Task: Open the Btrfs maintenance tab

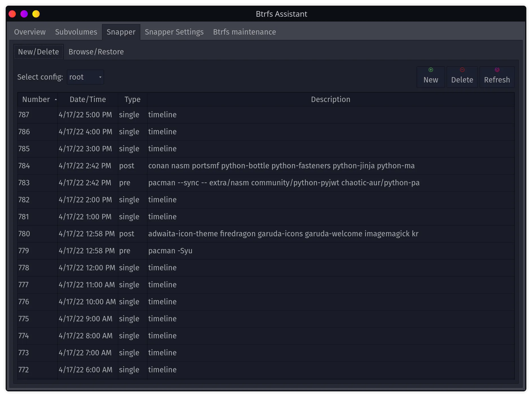Action: [244, 32]
